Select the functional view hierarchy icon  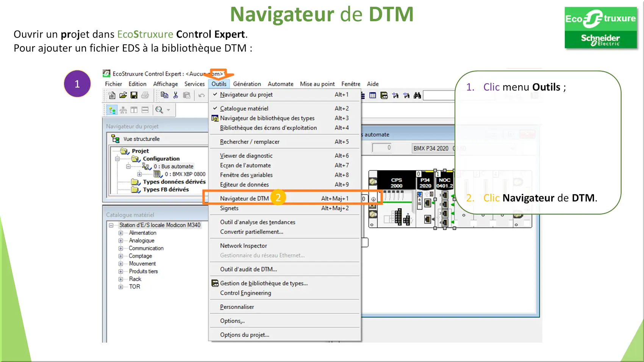(x=123, y=110)
